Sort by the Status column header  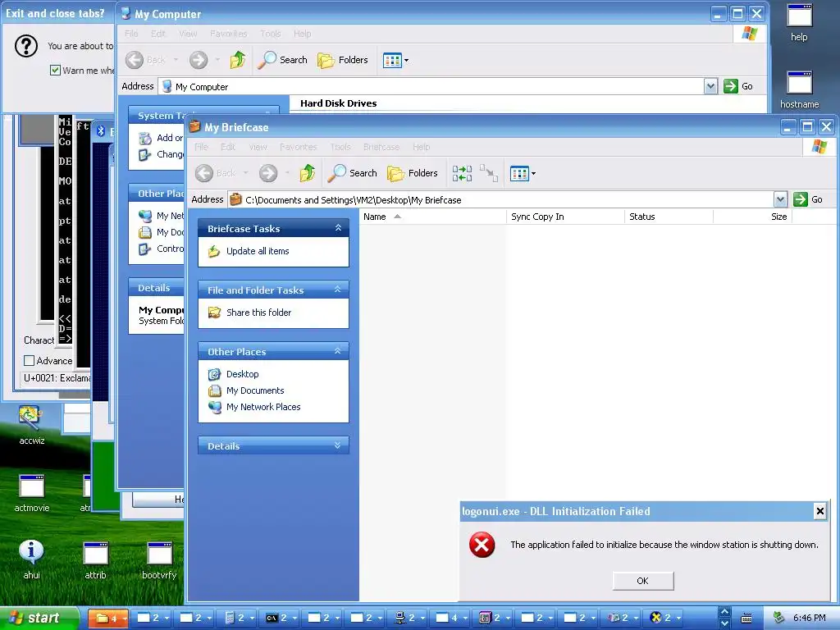pos(669,217)
